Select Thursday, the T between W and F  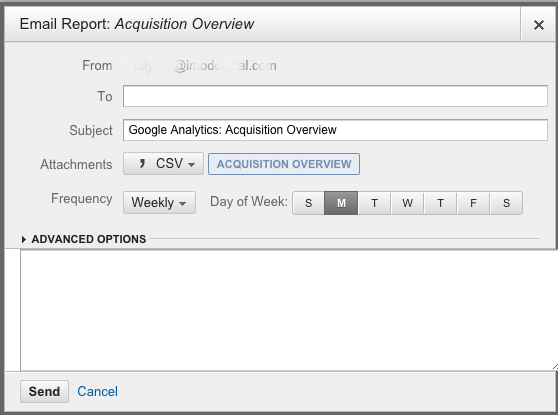coord(440,203)
